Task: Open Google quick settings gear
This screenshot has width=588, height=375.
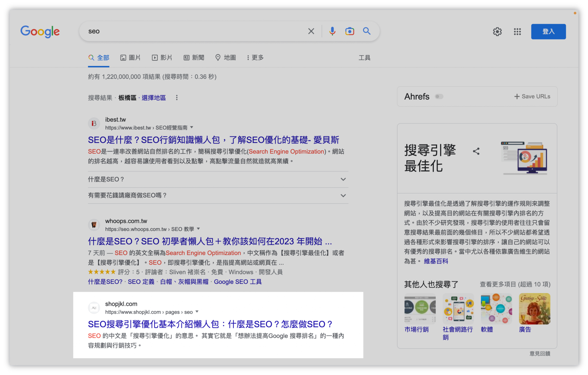Action: pyautogui.click(x=497, y=31)
